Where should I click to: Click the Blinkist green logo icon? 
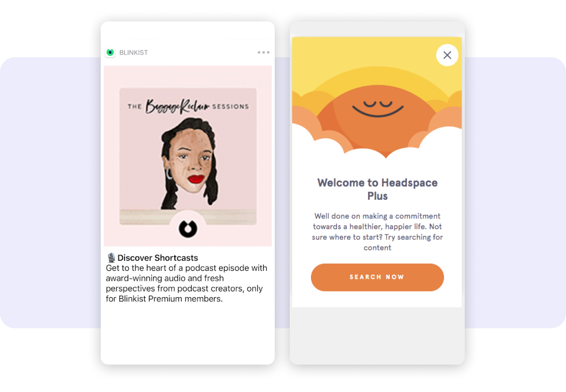point(111,52)
